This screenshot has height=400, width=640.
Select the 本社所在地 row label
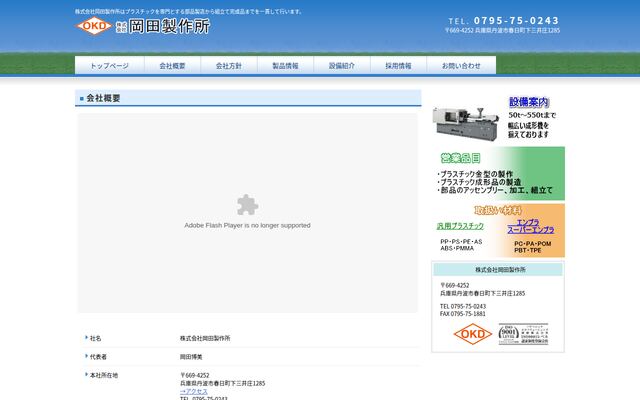(104, 375)
